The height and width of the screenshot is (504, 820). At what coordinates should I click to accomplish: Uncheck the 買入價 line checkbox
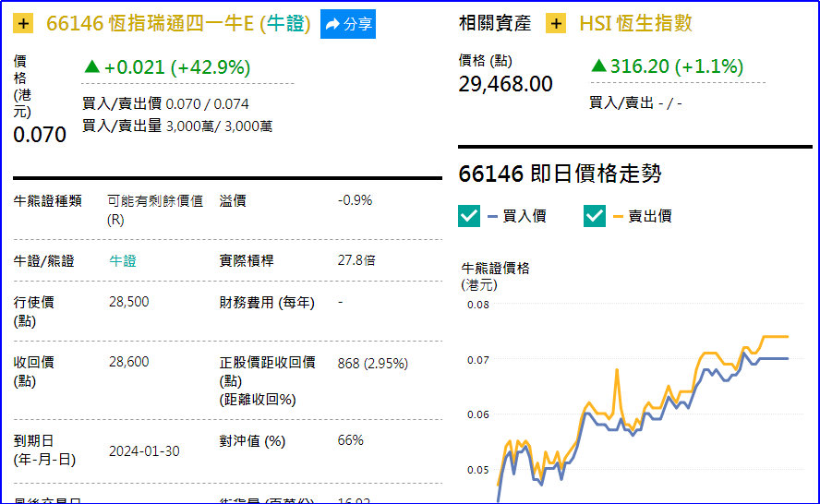point(468,216)
